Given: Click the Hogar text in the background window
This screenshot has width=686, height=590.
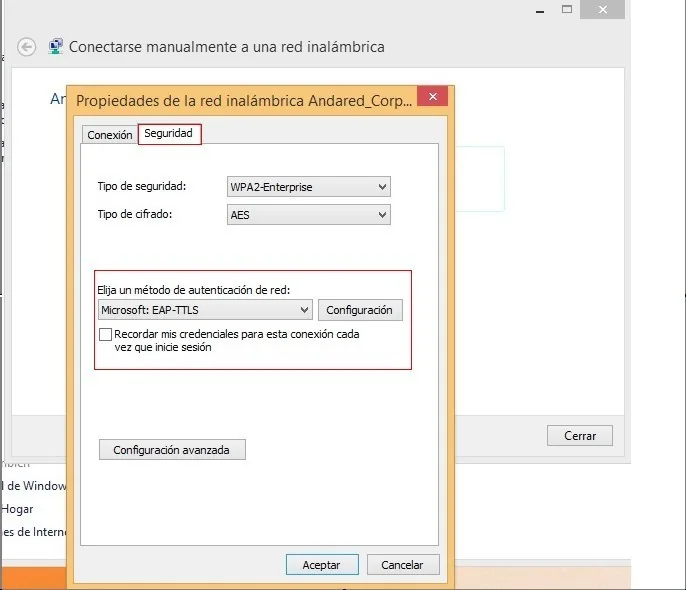Looking at the screenshot, I should 18,509.
